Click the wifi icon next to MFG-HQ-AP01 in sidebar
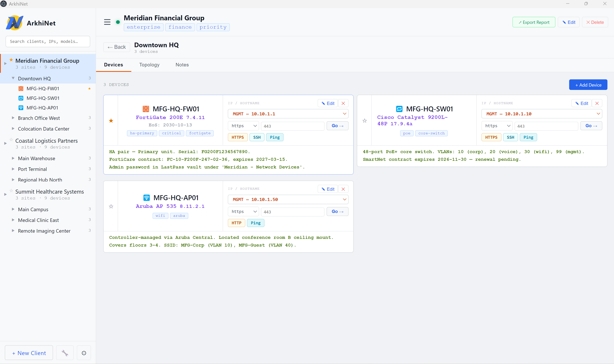This screenshot has width=614, height=364. (x=21, y=108)
